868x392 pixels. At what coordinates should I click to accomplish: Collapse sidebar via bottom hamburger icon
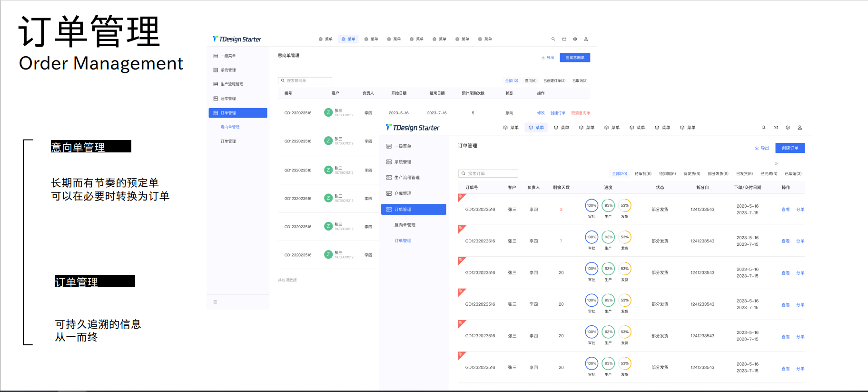(215, 302)
